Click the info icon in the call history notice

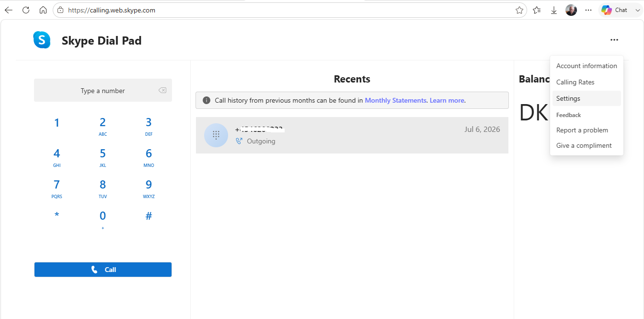[207, 100]
